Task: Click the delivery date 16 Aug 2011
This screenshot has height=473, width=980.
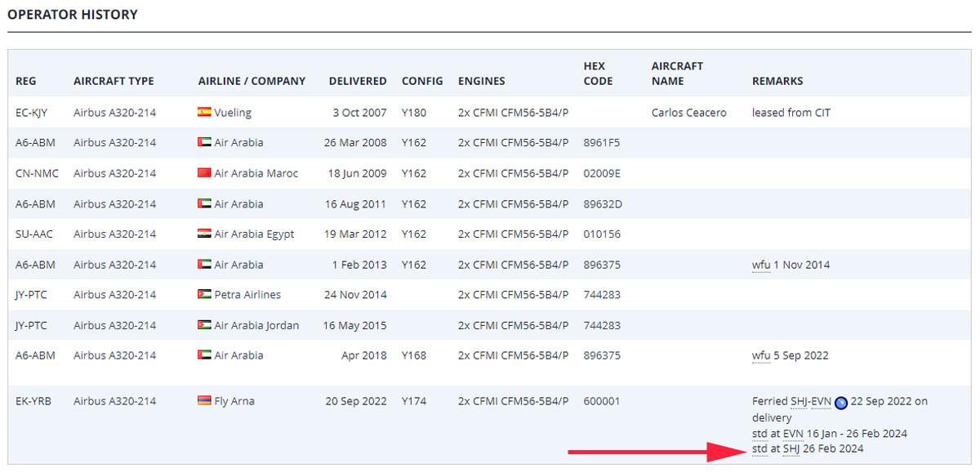Action: tap(356, 203)
